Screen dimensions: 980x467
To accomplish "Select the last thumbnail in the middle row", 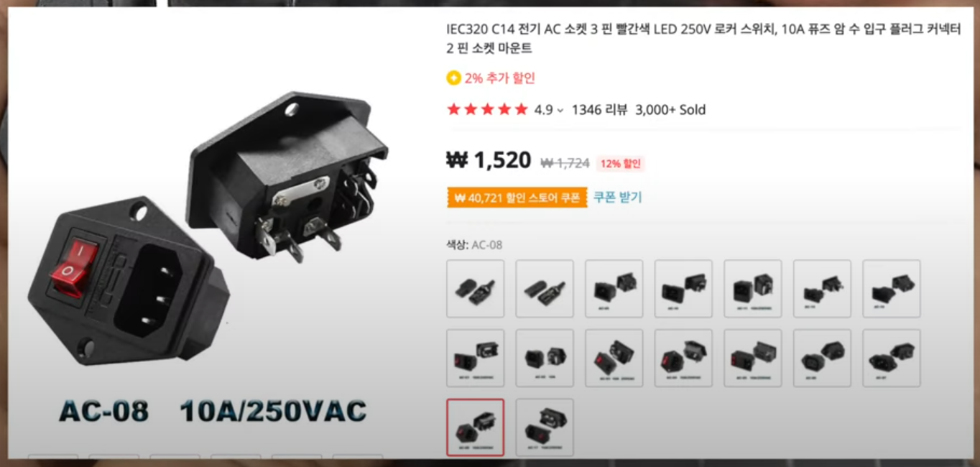I will [891, 358].
